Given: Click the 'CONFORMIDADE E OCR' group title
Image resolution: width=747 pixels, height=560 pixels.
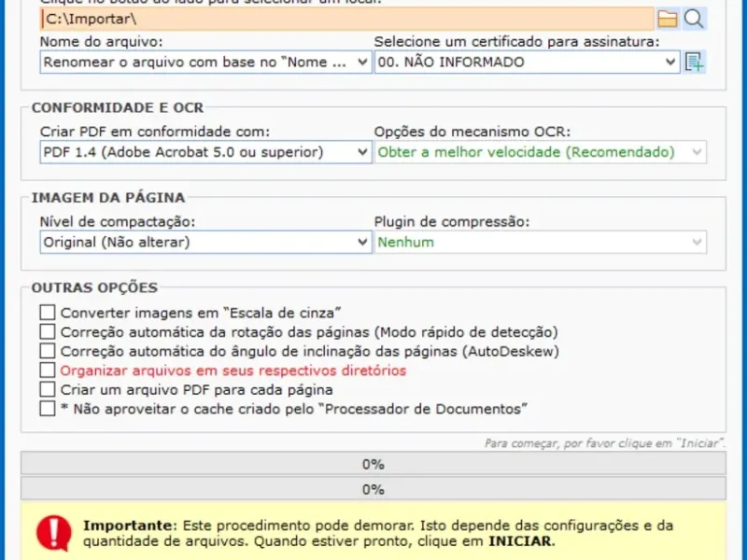Looking at the screenshot, I should point(118,107).
